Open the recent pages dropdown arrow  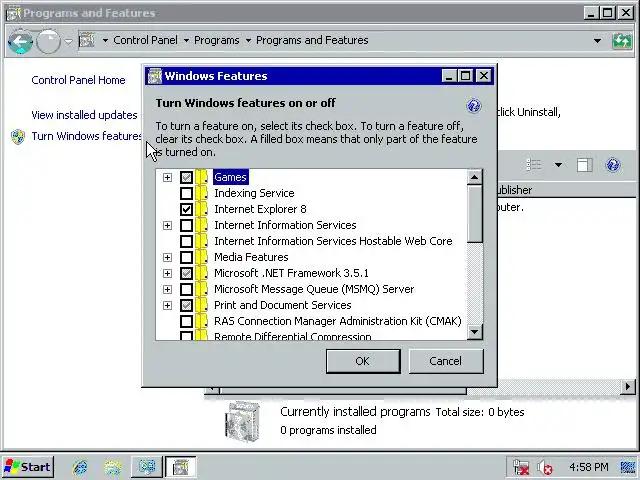click(68, 41)
